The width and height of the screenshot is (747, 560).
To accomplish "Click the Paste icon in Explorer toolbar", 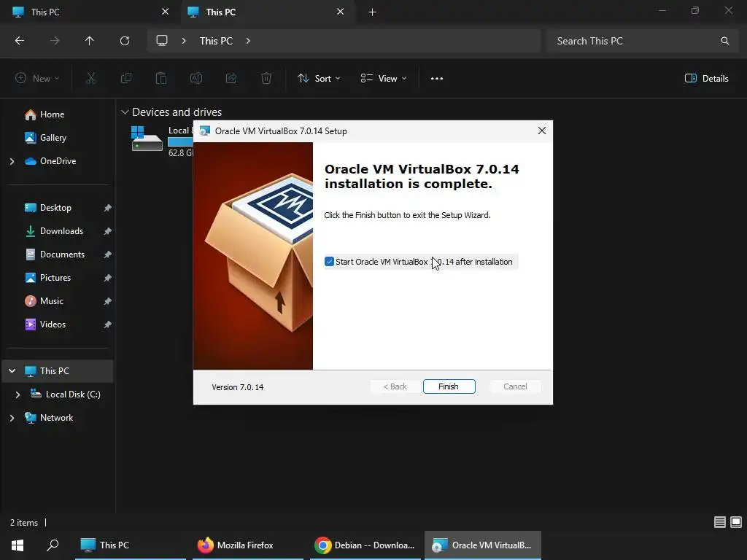I will (161, 78).
